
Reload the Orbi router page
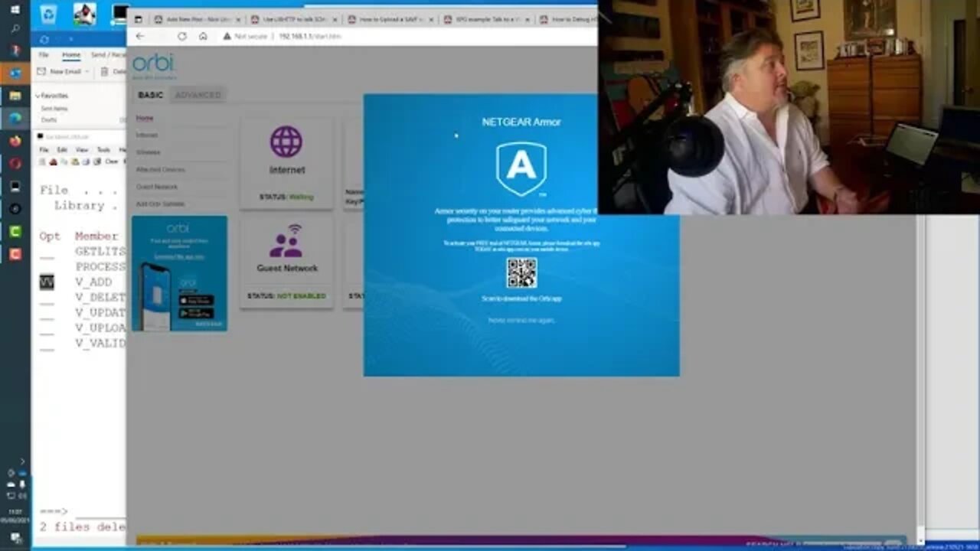tap(181, 36)
